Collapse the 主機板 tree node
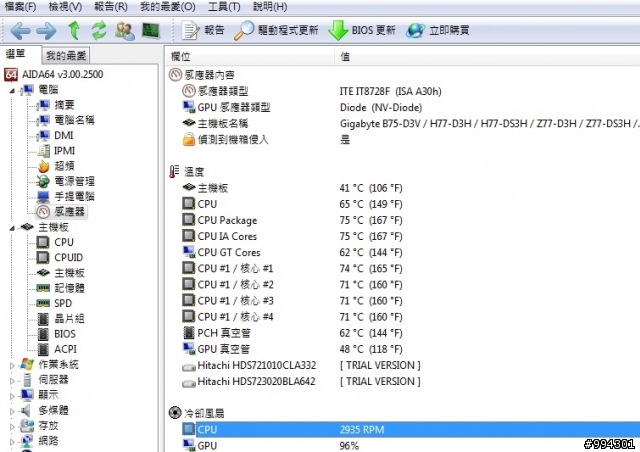This screenshot has height=452, width=640. (12, 228)
